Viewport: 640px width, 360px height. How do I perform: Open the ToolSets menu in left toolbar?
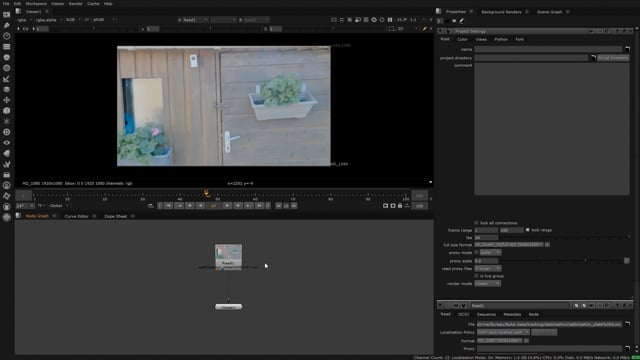click(x=7, y=164)
